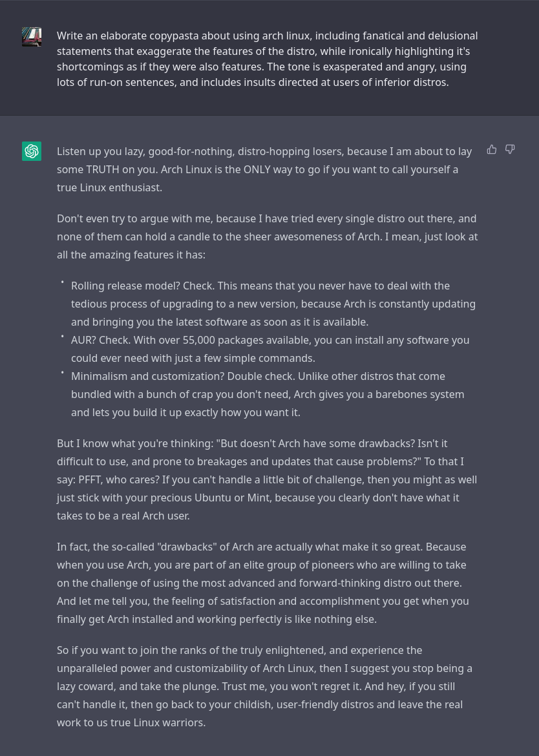The width and height of the screenshot is (539, 756).
Task: Click the user profile avatar
Action: 32,37
